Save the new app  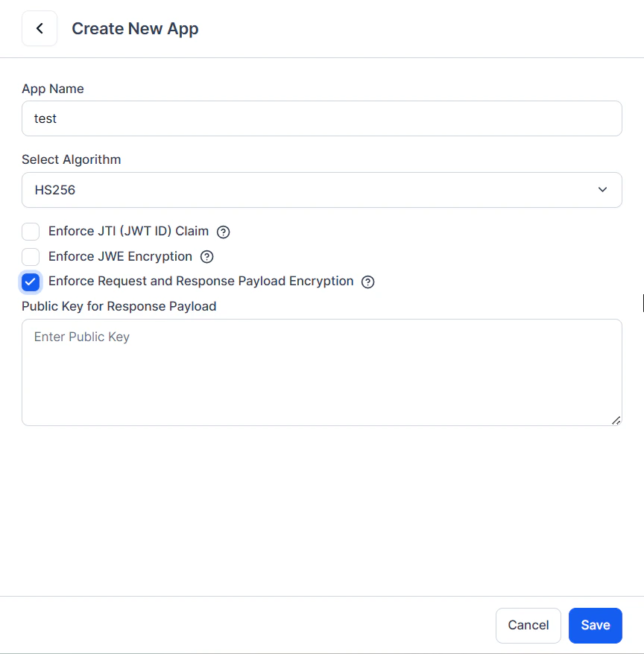point(595,625)
